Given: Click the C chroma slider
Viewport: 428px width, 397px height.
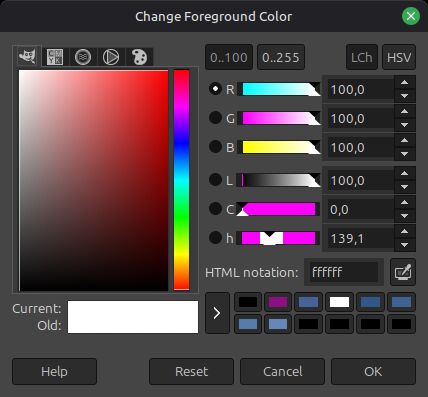Looking at the screenshot, I should point(278,209).
